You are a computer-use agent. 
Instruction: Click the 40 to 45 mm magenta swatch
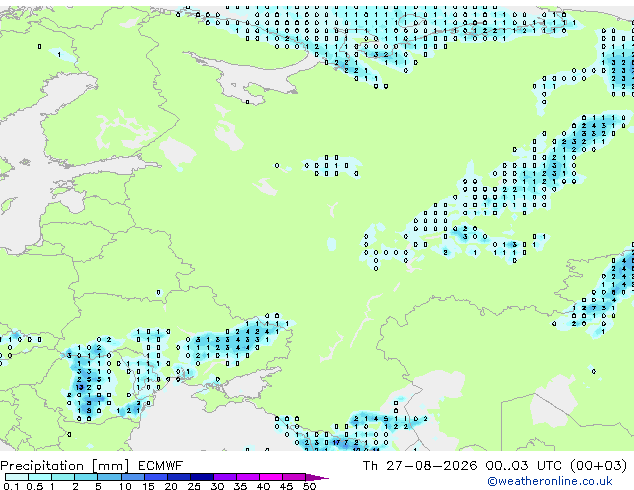coord(271,477)
